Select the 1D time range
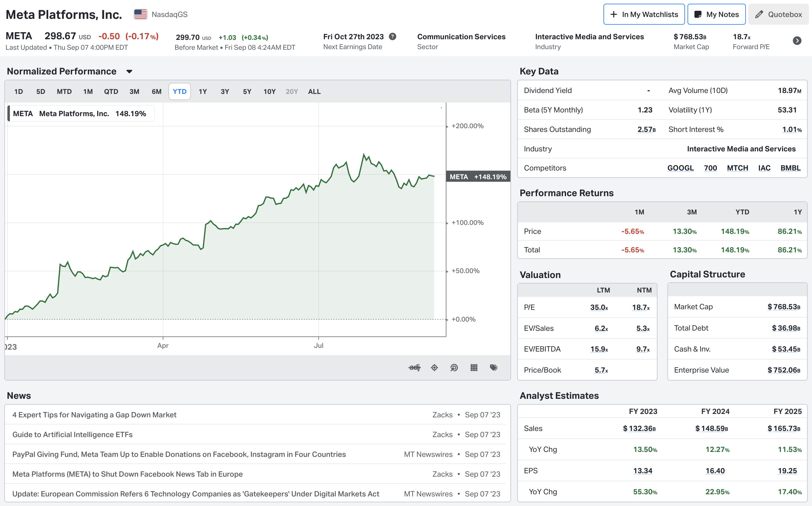812x506 pixels. pos(19,91)
